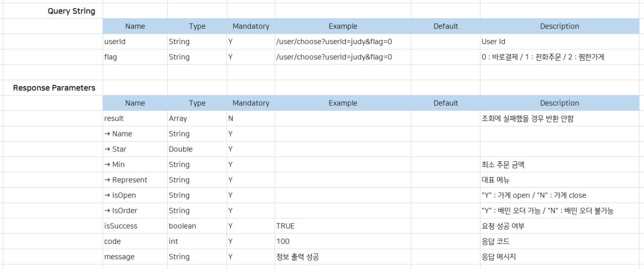Select the example cell containing 100
644x269 pixels.
[x=283, y=241]
